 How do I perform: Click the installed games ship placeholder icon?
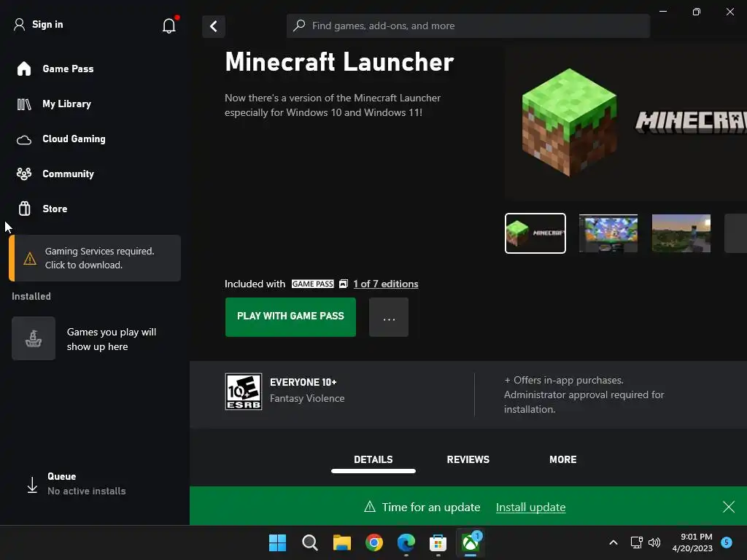[x=34, y=338]
